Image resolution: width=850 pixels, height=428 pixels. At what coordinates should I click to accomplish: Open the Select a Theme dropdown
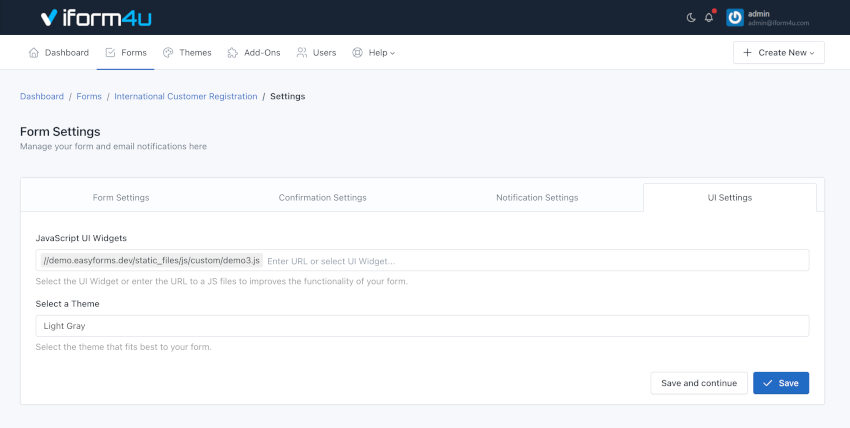[420, 326]
